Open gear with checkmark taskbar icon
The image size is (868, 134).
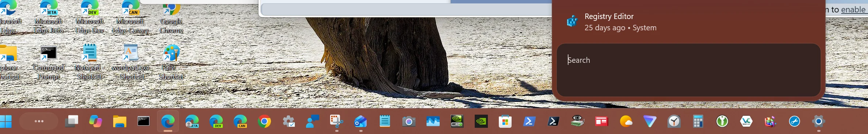[288, 121]
